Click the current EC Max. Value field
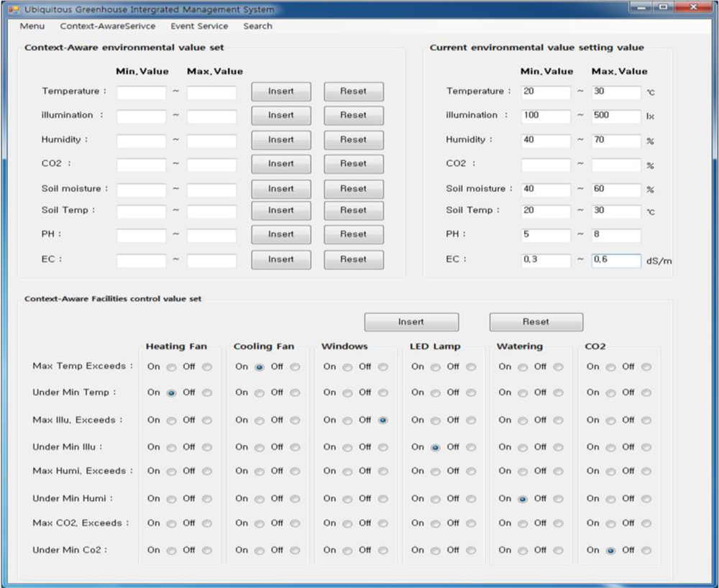The width and height of the screenshot is (719, 588). 615,260
